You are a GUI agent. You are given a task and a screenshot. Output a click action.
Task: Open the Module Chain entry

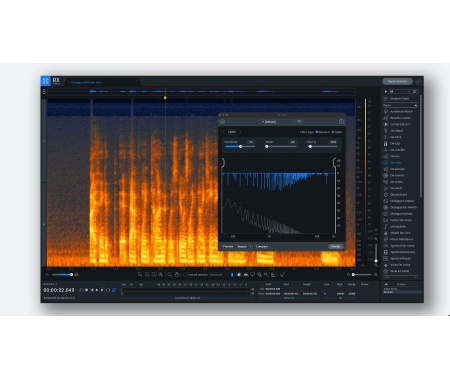(x=399, y=99)
